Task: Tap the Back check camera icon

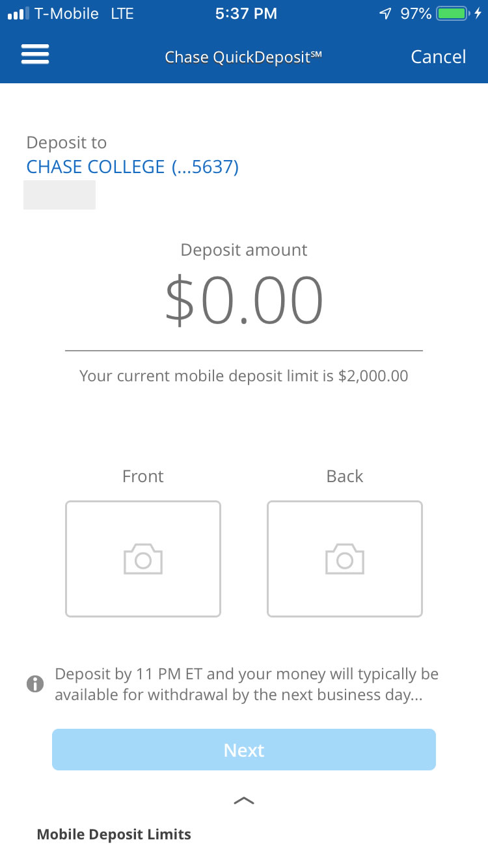Action: [345, 559]
